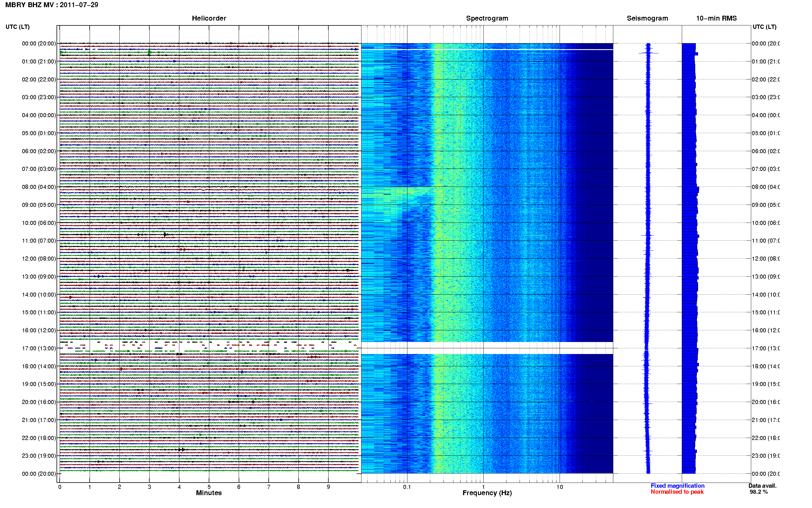Click the left "03:00 (23:00)" time label
Screen dimensions: 812x508
click(x=39, y=97)
